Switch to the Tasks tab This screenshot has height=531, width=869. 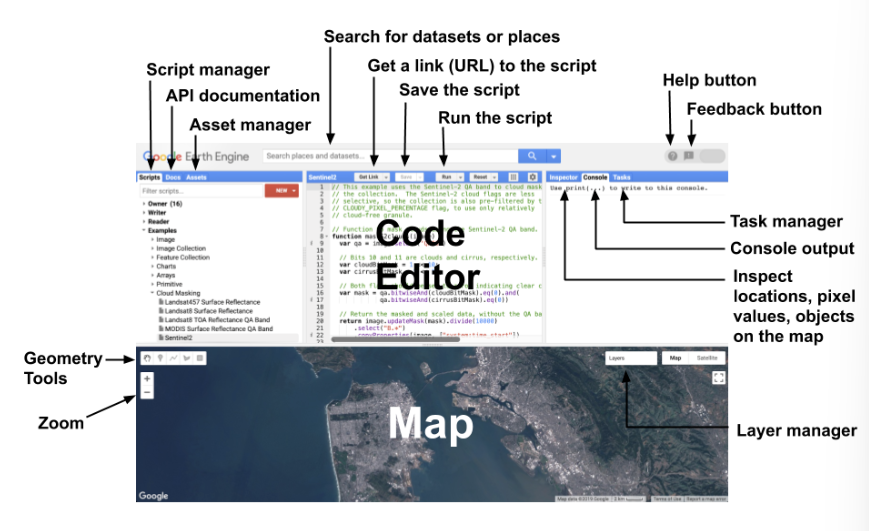point(621,177)
